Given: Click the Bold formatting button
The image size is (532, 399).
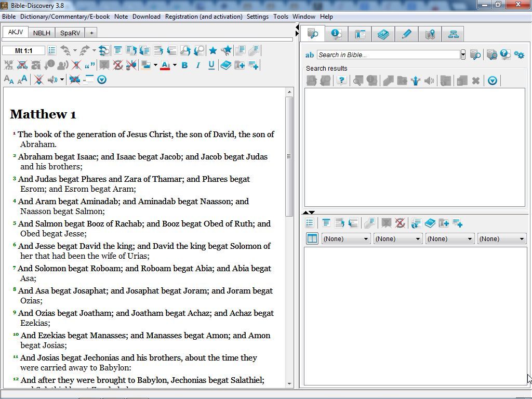Looking at the screenshot, I should click(184, 65).
